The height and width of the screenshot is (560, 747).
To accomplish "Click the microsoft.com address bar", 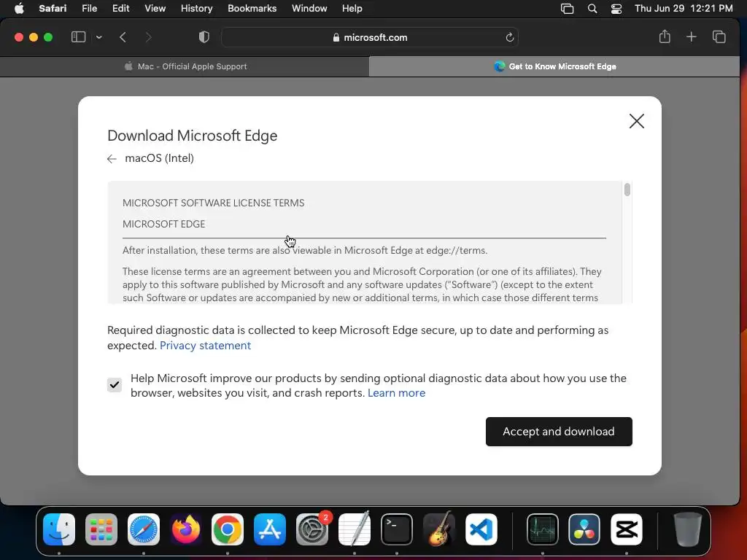I will (370, 37).
